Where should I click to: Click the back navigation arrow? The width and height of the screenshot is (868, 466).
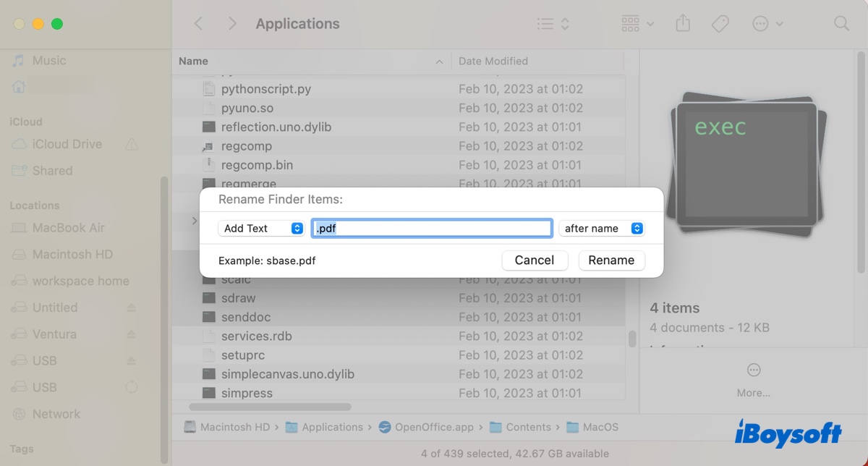[198, 23]
